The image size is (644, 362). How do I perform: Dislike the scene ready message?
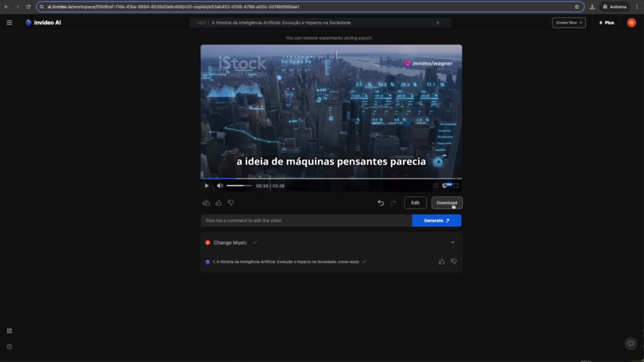[453, 261]
